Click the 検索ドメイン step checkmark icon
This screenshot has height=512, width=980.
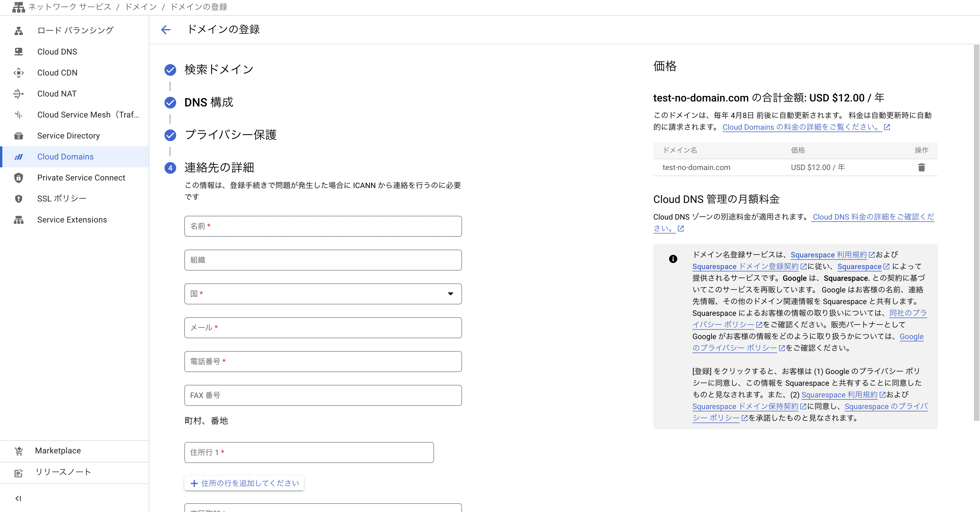click(170, 70)
